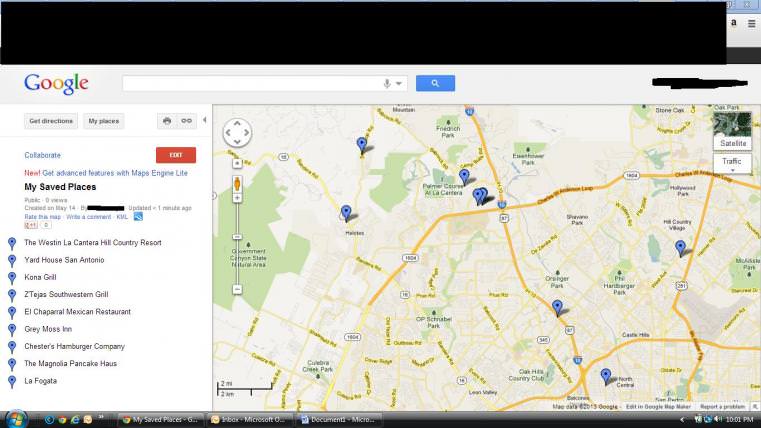Click the taskbar clock showing 10:01 PM
The width and height of the screenshot is (761, 428).
pos(739,420)
